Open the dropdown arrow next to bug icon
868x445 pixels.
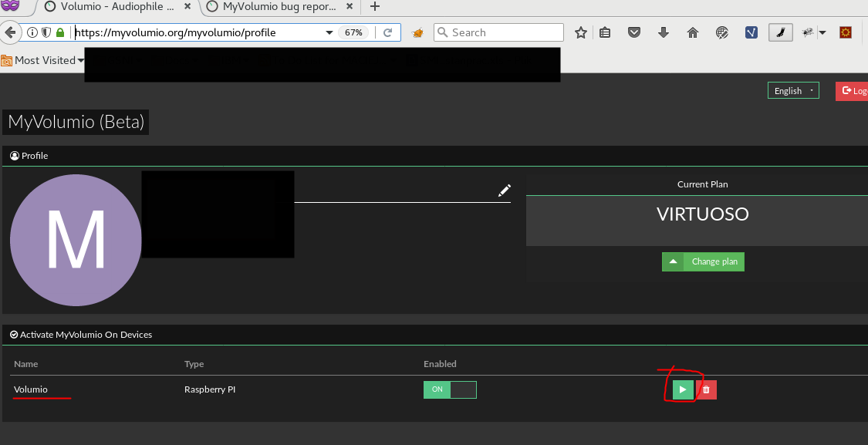(x=822, y=32)
